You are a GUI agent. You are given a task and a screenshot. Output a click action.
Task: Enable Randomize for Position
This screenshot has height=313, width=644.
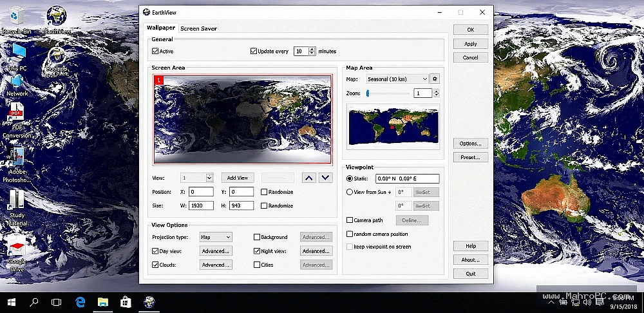click(x=264, y=192)
